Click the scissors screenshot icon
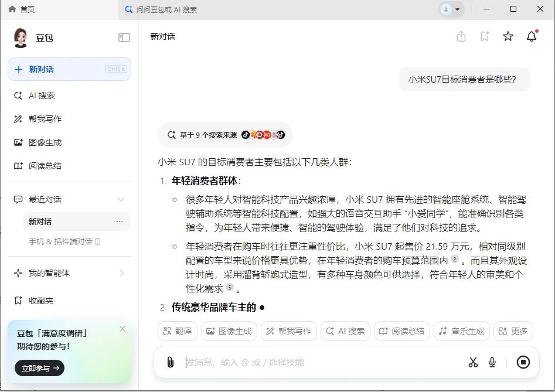Screen dimensions: 555x392 (x=473, y=362)
